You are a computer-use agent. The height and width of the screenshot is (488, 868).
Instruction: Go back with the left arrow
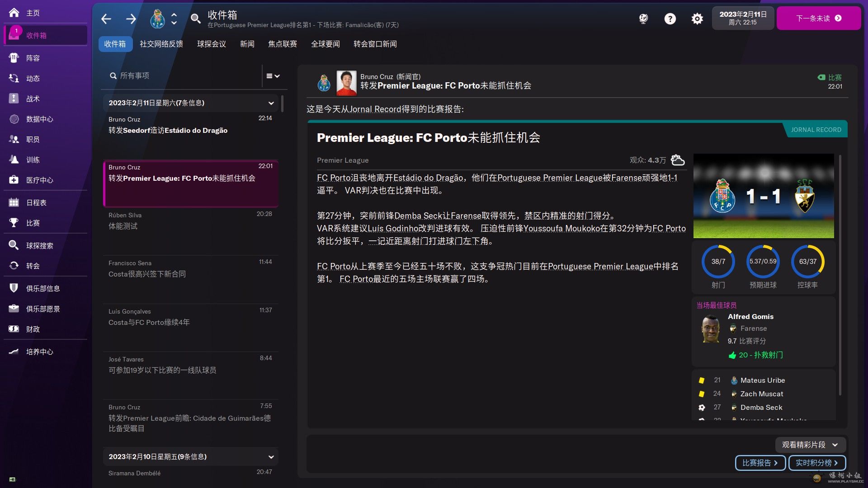click(x=106, y=19)
